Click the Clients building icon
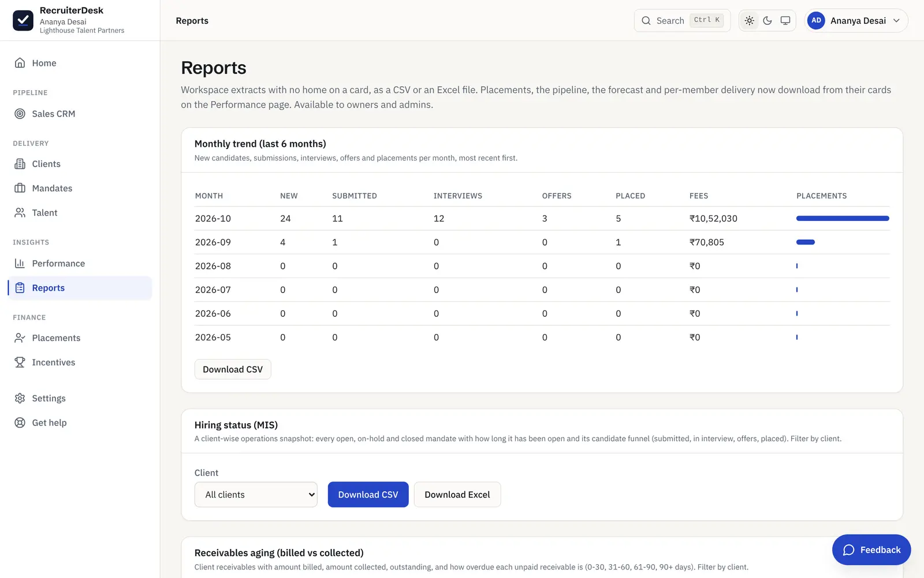 [x=20, y=164]
